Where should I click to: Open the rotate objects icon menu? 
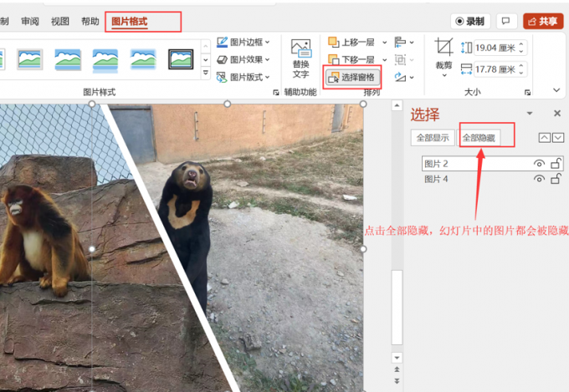point(404,77)
